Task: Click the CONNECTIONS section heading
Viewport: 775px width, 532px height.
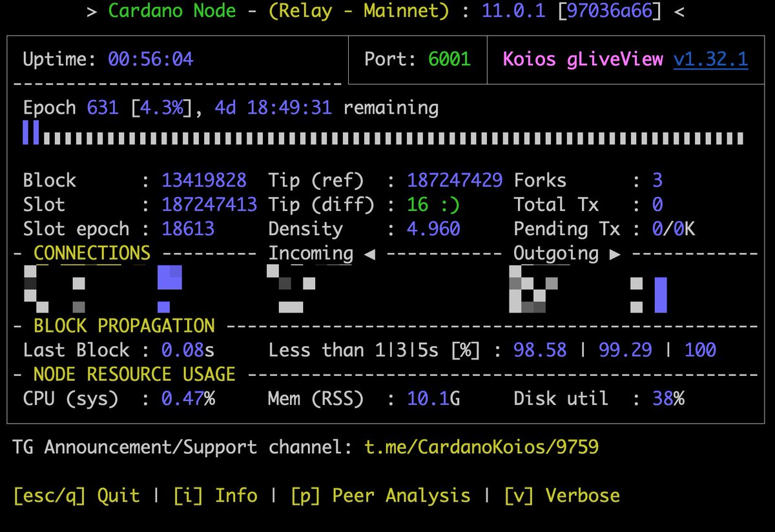Action: [92, 253]
